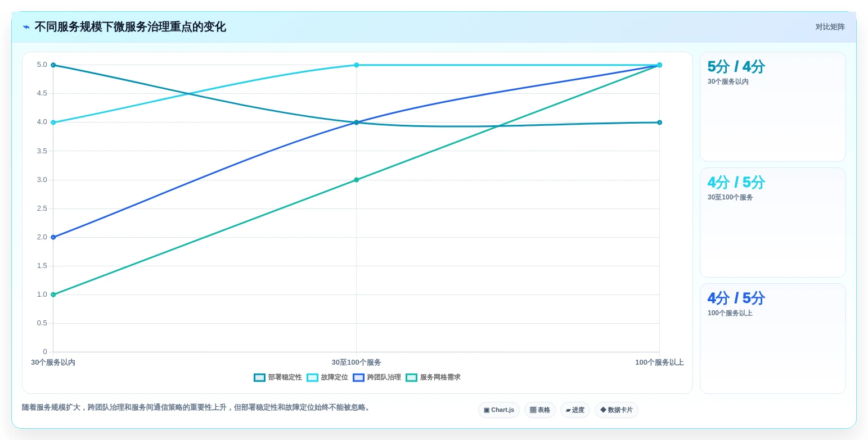Image resolution: width=868 pixels, height=440 pixels.
Task: Click the middle data point at 4.0
Action: [356, 123]
